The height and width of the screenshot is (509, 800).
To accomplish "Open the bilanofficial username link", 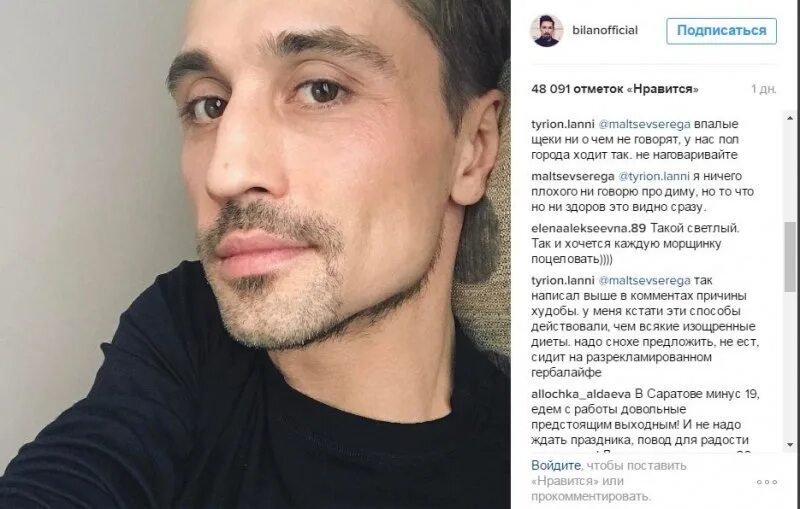I will [x=605, y=30].
